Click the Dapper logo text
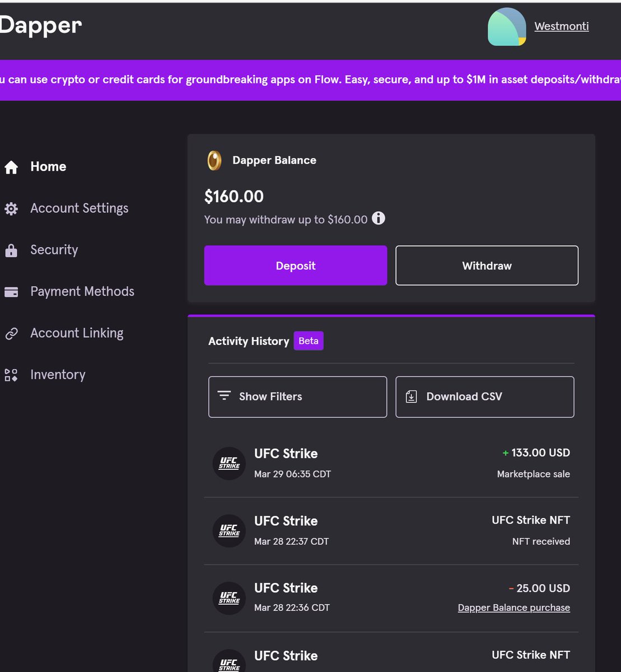This screenshot has height=672, width=621. click(41, 25)
